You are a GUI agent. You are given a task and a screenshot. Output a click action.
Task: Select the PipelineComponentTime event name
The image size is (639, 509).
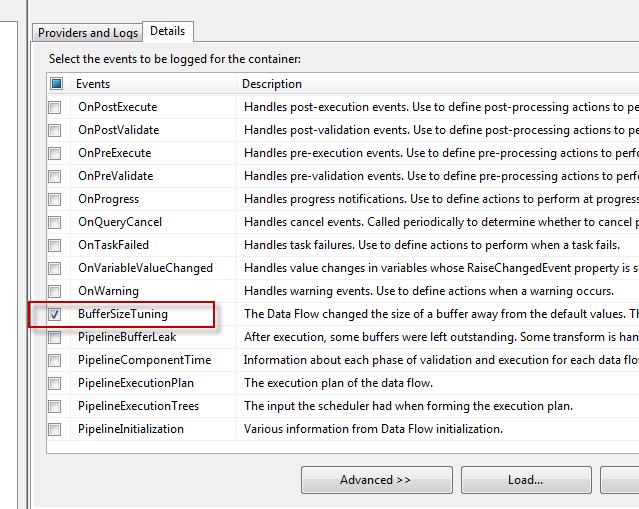click(145, 360)
